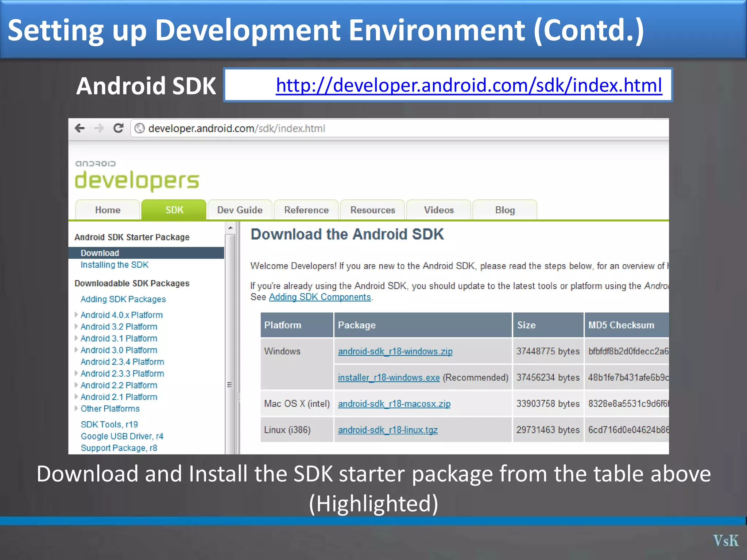747x560 pixels.
Task: Click the Mac OS X (intel) cell
Action: pyautogui.click(x=297, y=404)
